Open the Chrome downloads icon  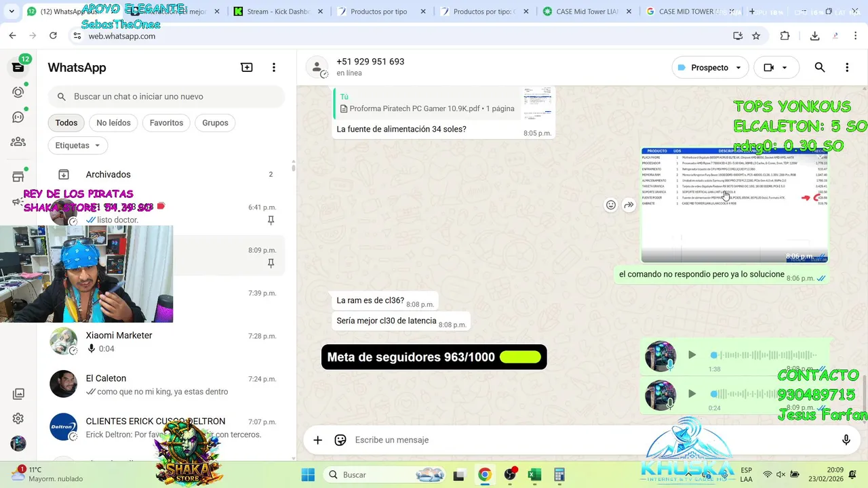[x=815, y=36]
